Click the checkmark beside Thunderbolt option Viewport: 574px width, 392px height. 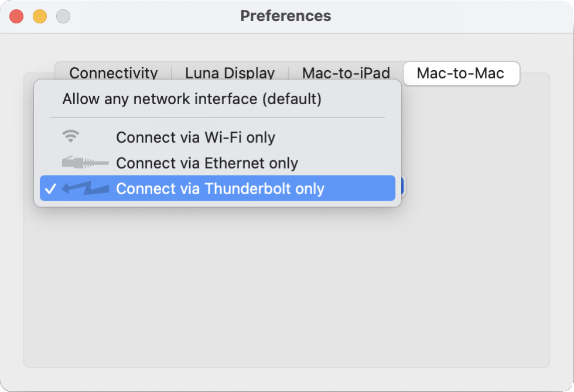point(50,188)
